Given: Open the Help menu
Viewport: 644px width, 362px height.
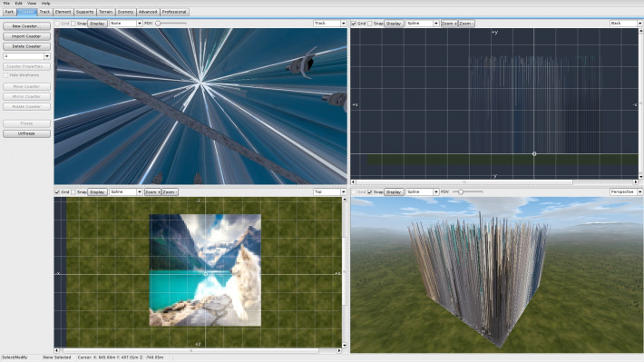Looking at the screenshot, I should click(45, 4).
